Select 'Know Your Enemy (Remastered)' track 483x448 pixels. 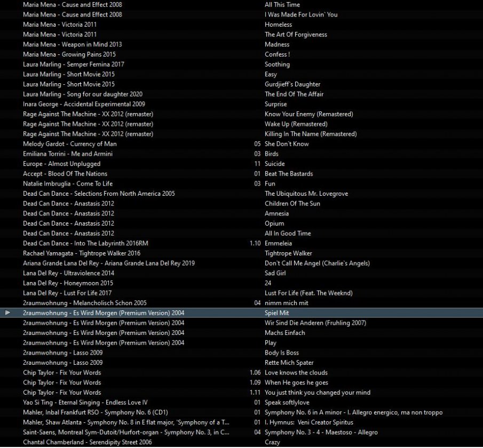click(x=308, y=114)
